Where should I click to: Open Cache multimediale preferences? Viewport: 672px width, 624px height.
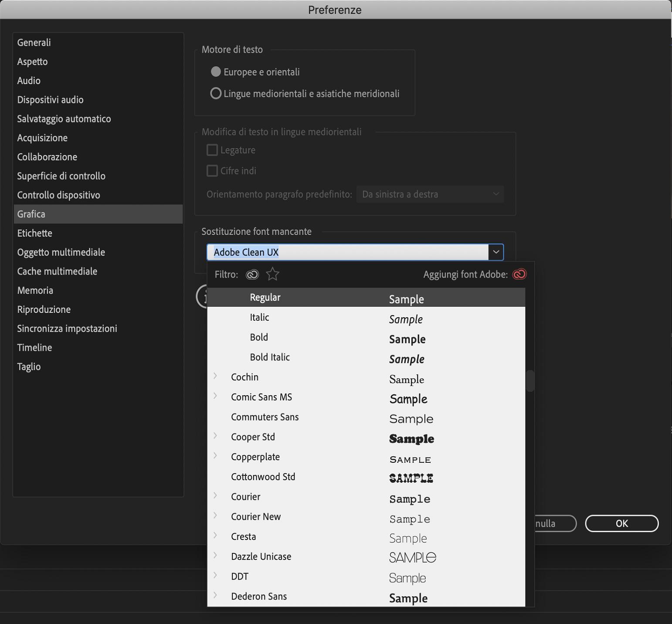[98, 271]
